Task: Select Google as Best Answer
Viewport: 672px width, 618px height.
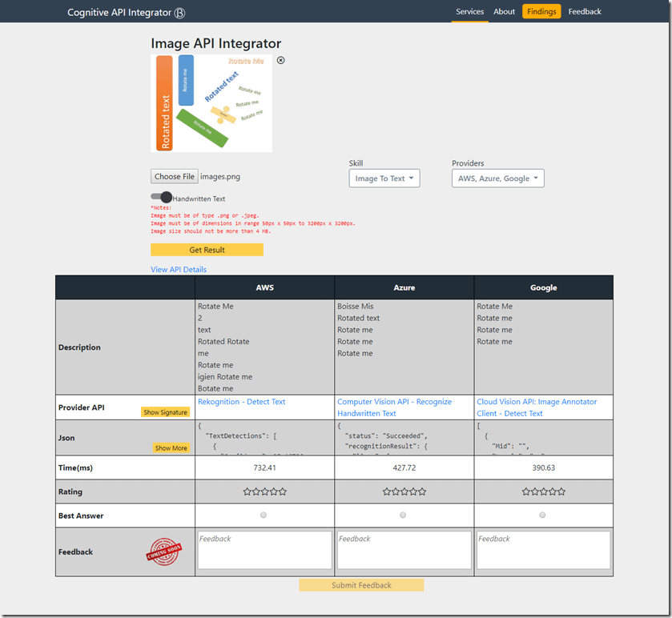Action: click(543, 516)
